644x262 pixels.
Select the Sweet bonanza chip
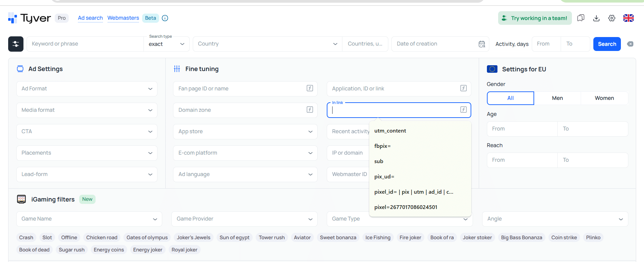click(338, 238)
